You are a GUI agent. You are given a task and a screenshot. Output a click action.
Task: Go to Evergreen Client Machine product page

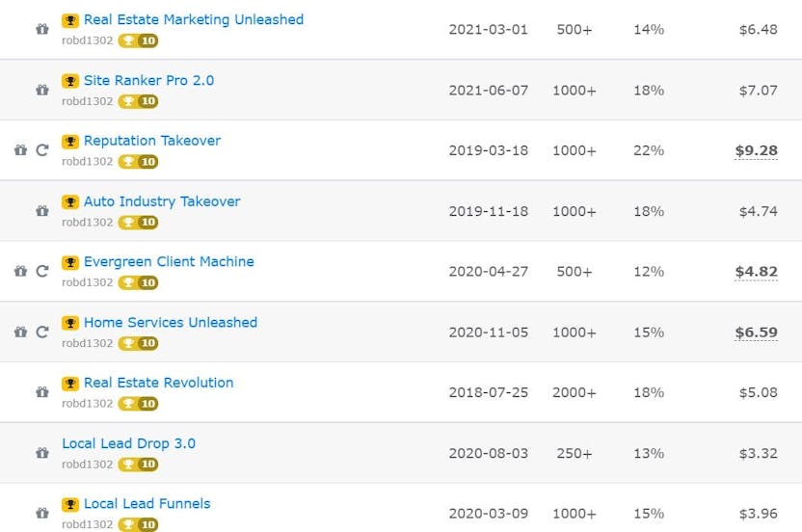coord(169,261)
